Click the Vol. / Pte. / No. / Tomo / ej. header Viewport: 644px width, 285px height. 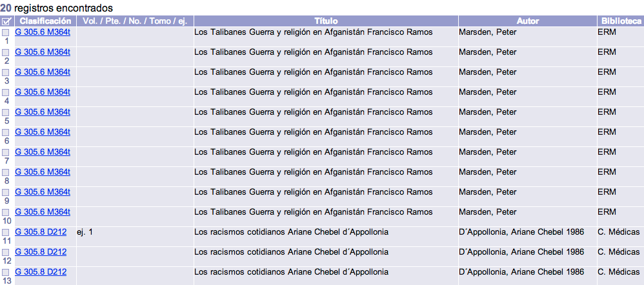[x=135, y=21]
